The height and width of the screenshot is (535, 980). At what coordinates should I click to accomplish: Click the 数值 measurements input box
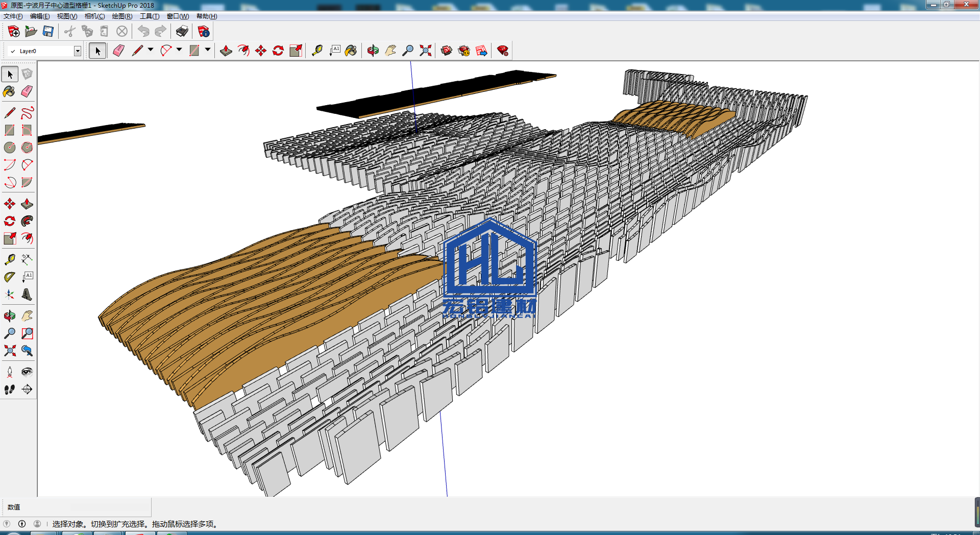[110, 507]
